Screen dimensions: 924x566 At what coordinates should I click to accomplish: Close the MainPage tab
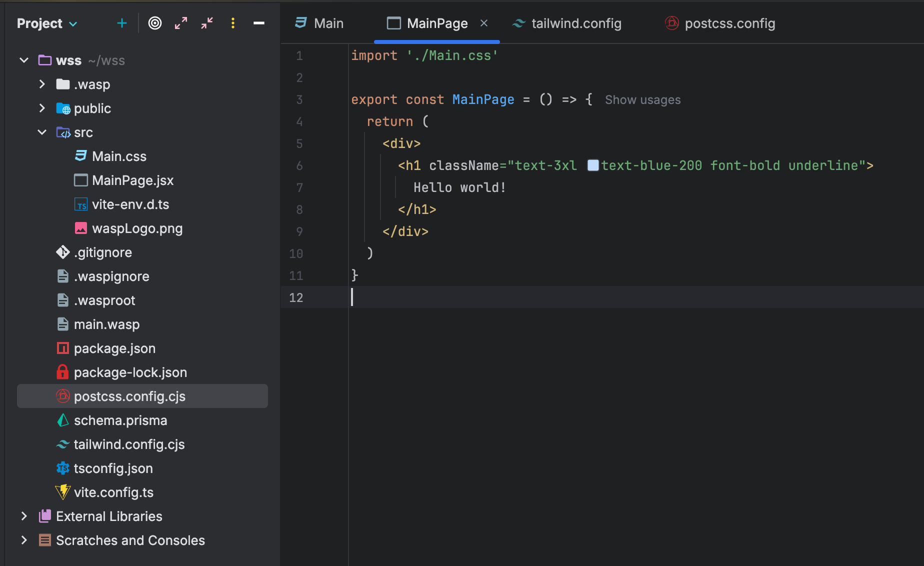coord(484,23)
